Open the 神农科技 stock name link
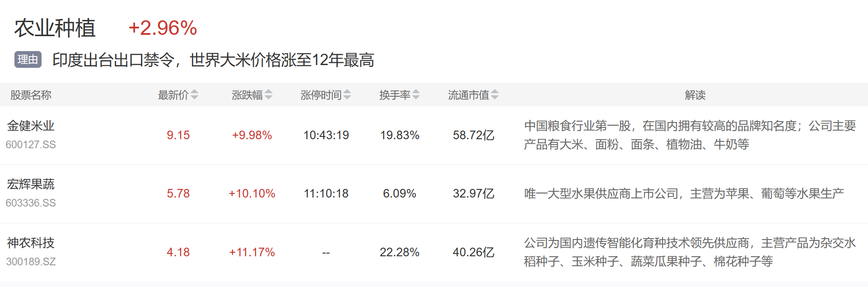The image size is (868, 287). 31,243
